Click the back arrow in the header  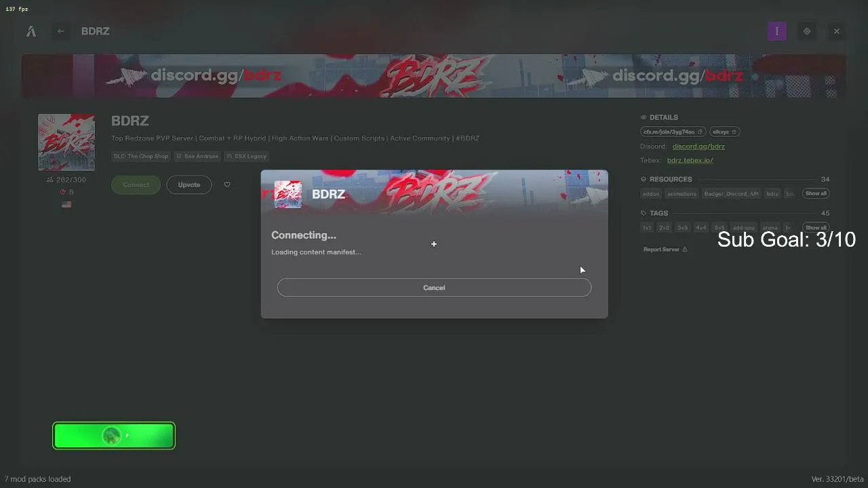point(61,31)
